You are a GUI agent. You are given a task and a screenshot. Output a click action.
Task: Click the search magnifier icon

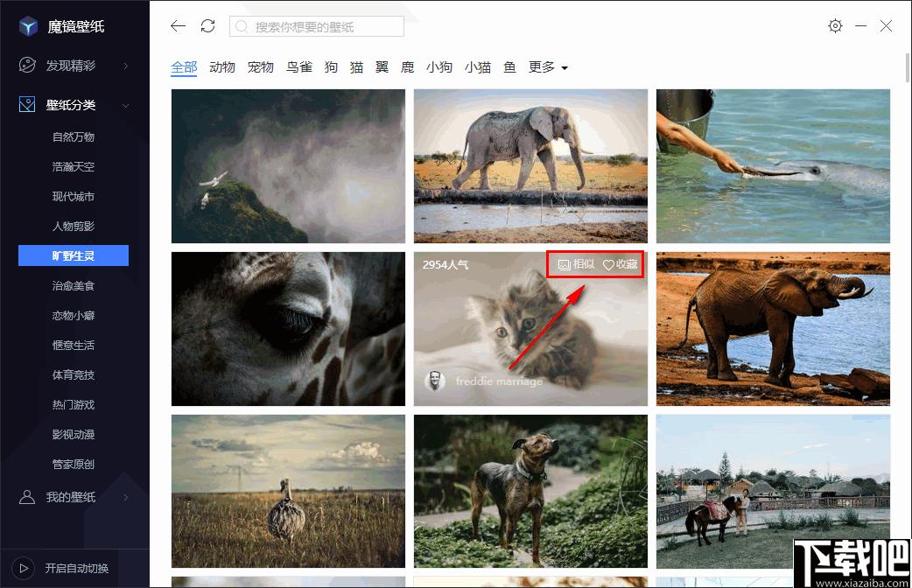242,27
